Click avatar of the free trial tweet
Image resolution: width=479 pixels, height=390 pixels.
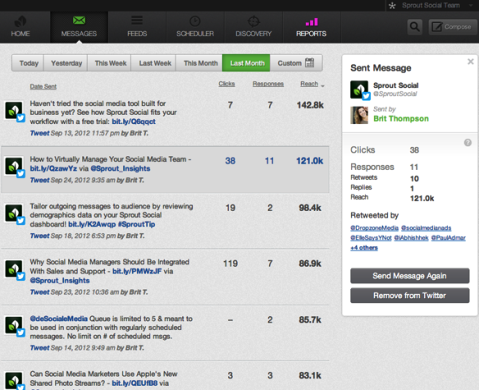14,111
